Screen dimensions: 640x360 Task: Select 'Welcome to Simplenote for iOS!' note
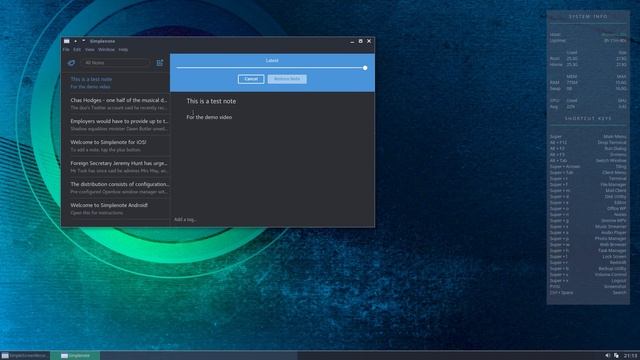click(x=116, y=146)
